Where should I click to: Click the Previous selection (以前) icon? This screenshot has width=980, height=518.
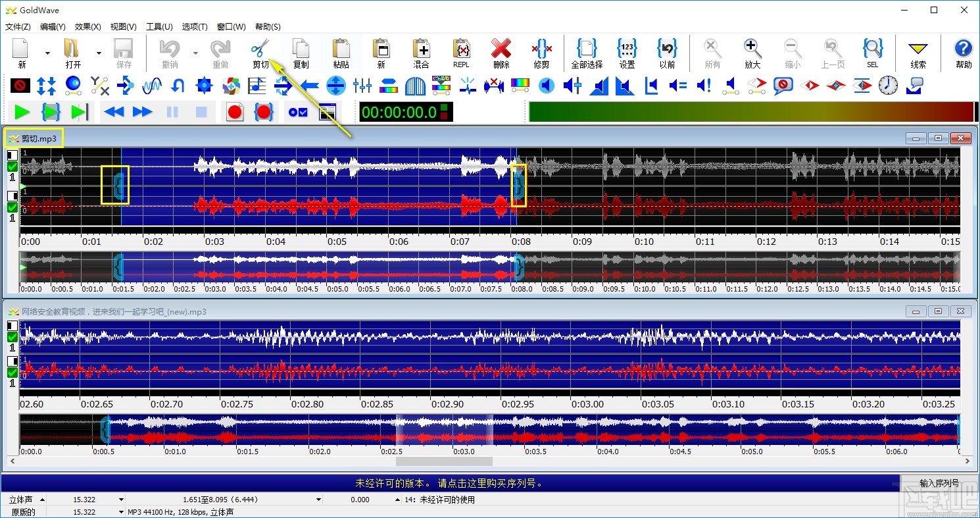[667, 49]
